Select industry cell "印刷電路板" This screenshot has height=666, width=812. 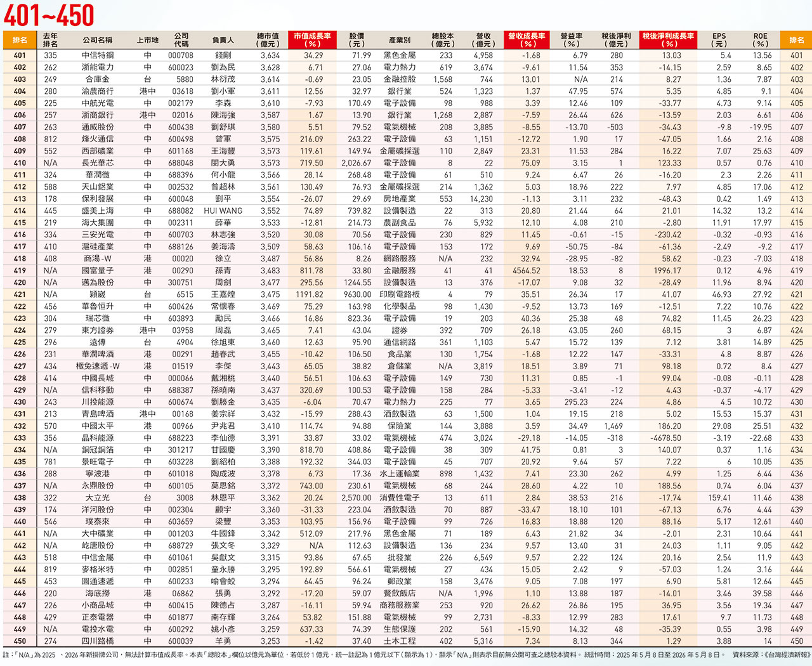point(400,294)
